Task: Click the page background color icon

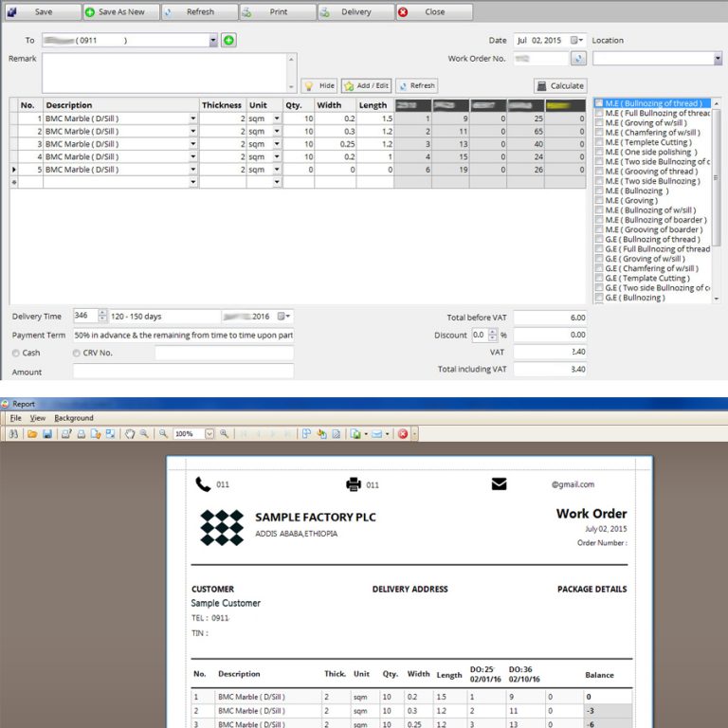Action: (x=321, y=433)
